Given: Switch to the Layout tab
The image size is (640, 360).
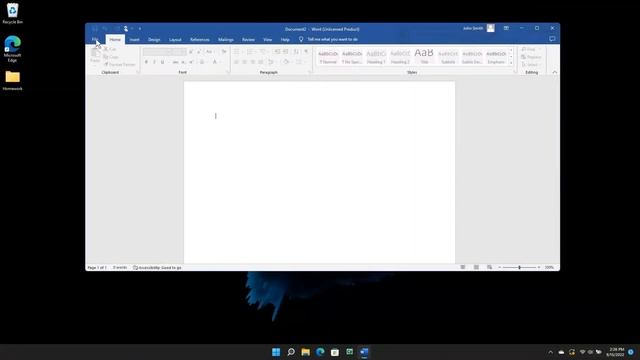Looking at the screenshot, I should [x=175, y=40].
